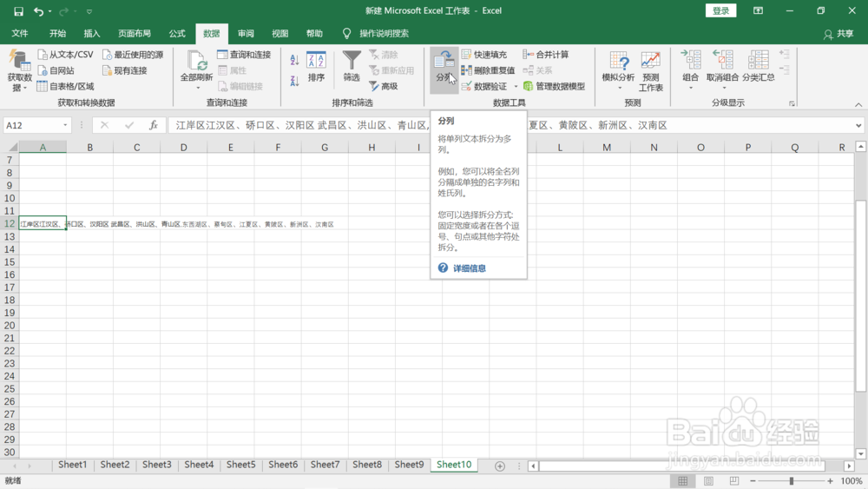
Task: Expand the Undo history dropdown arrow
Action: coord(49,11)
